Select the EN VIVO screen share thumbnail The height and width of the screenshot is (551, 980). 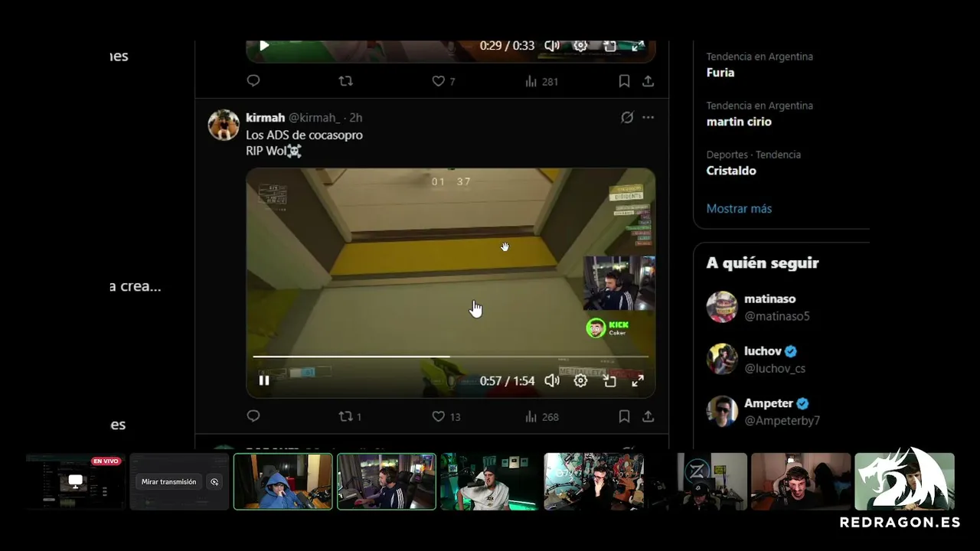[x=75, y=481]
